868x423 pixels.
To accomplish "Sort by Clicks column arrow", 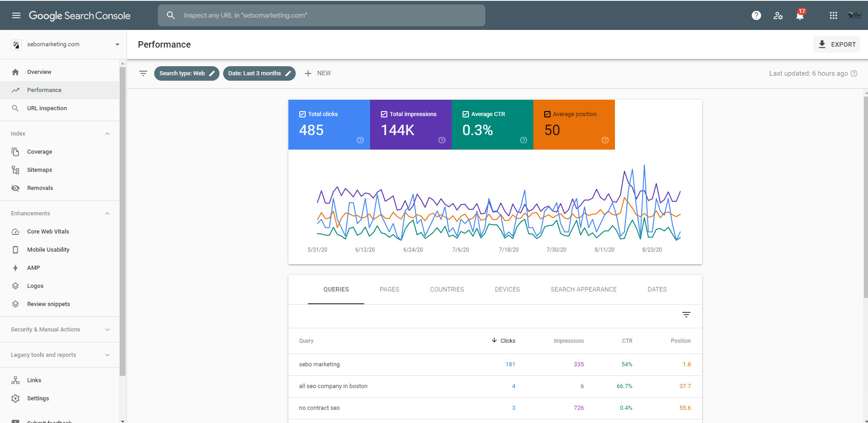I will 494,340.
